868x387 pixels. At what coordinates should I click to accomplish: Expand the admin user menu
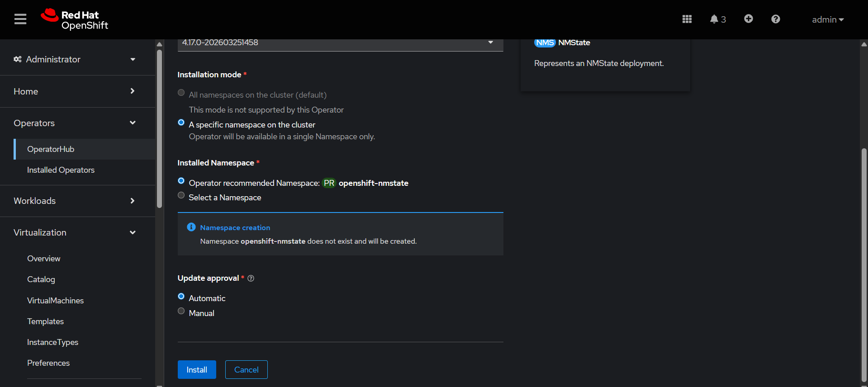click(x=827, y=19)
